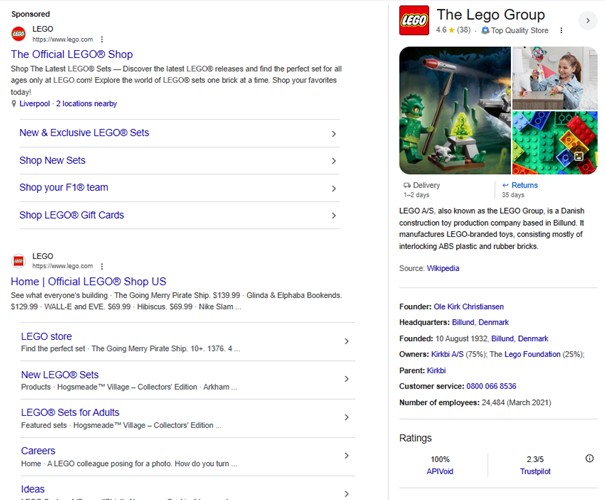The image size is (605, 500).
Task: Open Shop LEGO Gift Cards link
Action: pos(72,215)
